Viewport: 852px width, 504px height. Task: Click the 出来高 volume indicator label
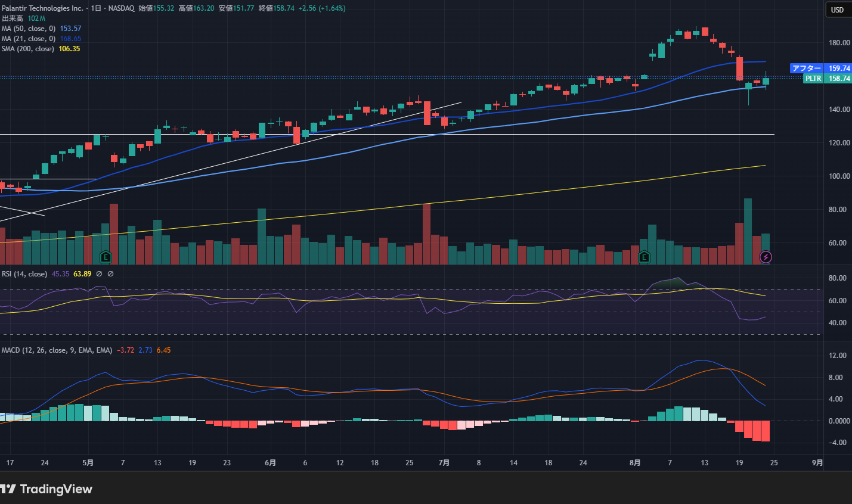13,18
